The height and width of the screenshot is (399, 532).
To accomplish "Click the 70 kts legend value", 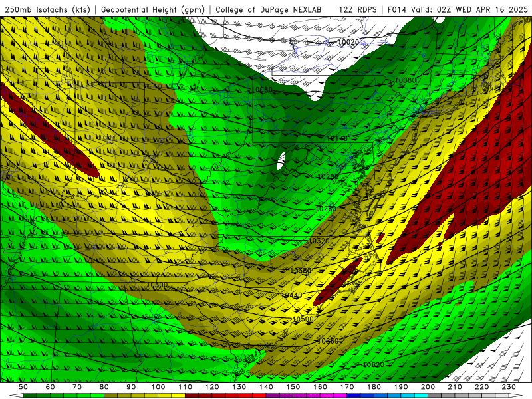I will [77, 387].
